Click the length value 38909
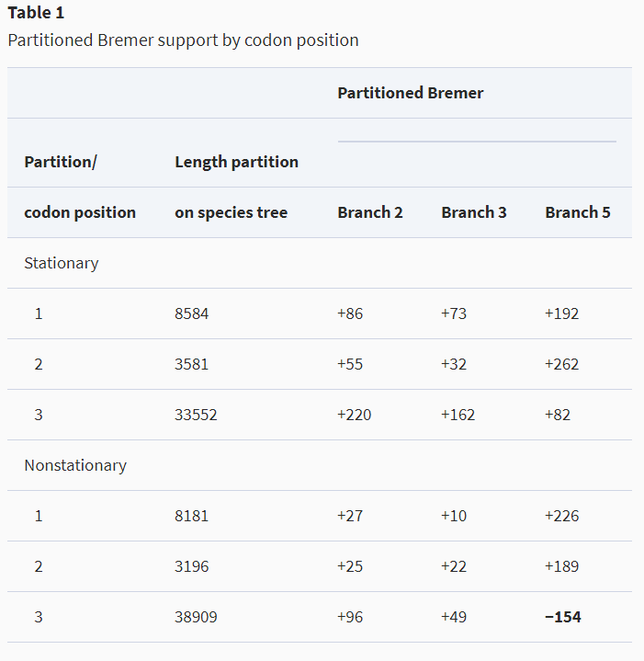The height and width of the screenshot is (661, 644). pos(196,617)
